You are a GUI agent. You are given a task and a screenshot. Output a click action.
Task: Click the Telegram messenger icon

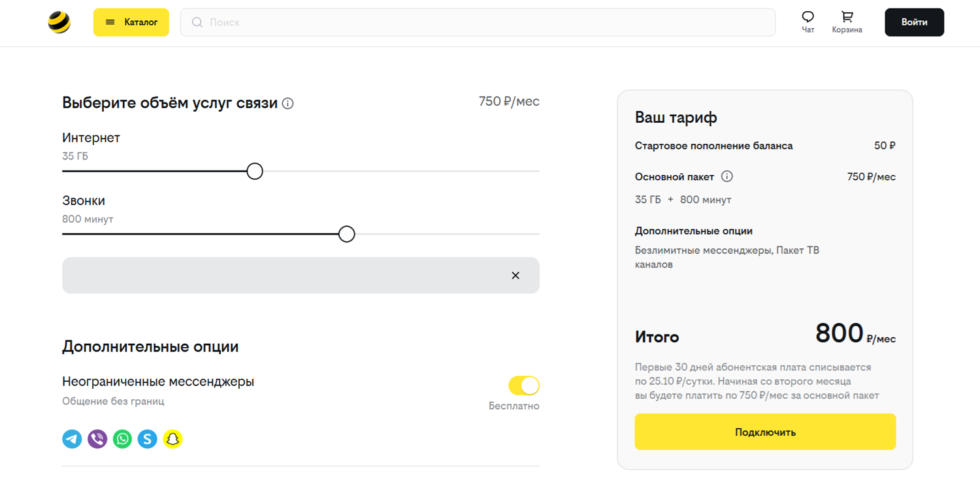72,439
